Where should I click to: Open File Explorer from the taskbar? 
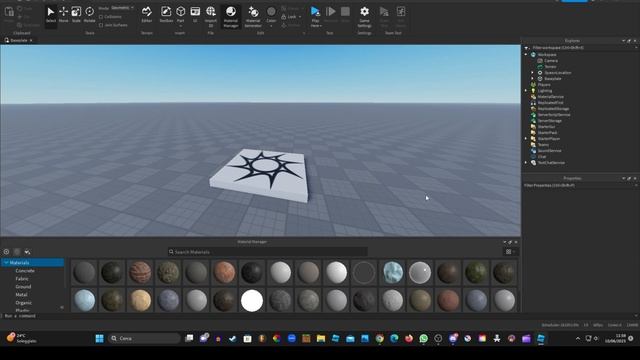pyautogui.click(x=321, y=338)
